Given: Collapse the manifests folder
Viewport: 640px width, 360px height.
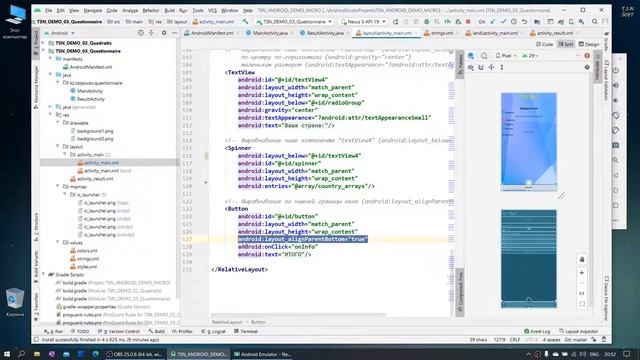Looking at the screenshot, I should pos(51,59).
